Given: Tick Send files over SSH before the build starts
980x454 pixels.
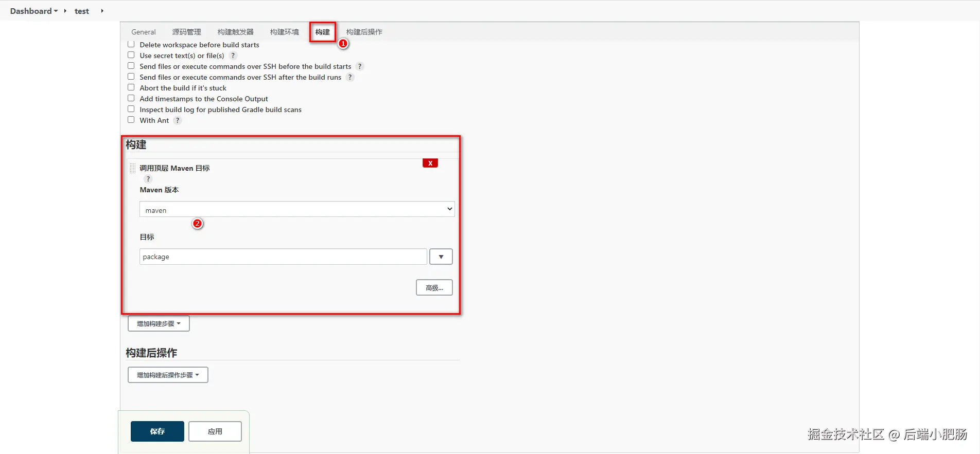Looking at the screenshot, I should click(x=131, y=66).
